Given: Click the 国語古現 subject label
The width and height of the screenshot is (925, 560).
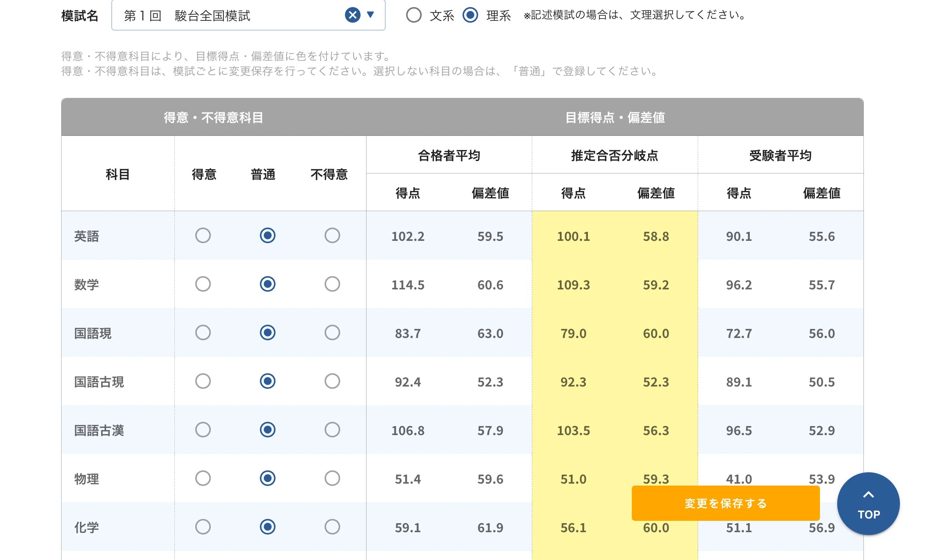Looking at the screenshot, I should point(99,382).
